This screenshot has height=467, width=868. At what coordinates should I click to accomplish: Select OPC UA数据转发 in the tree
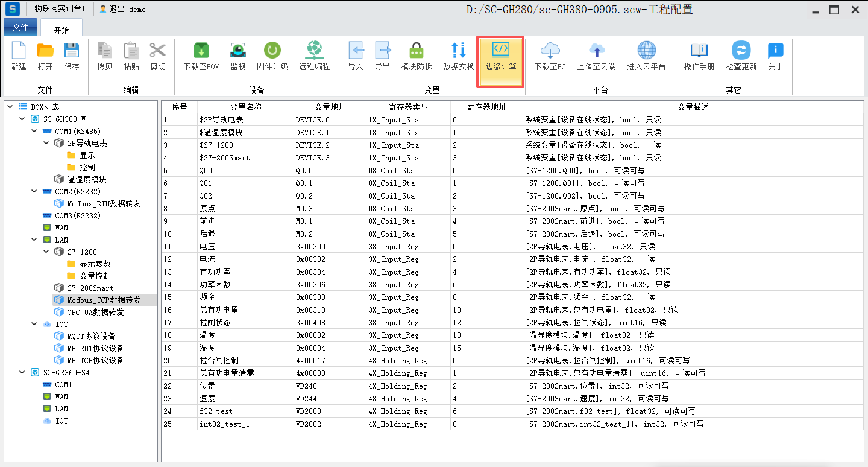[95, 312]
